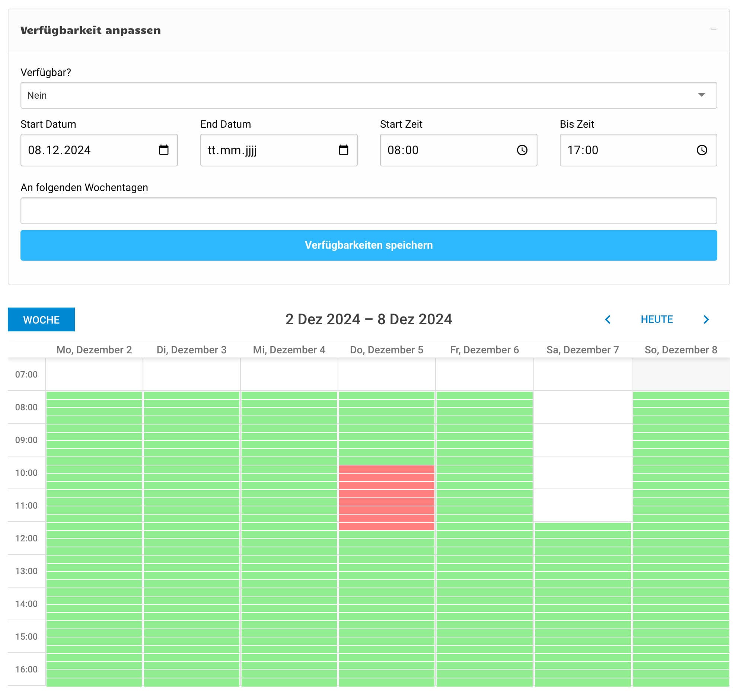Go to the previous week arrow
Image resolution: width=740 pixels, height=700 pixels.
tap(607, 319)
